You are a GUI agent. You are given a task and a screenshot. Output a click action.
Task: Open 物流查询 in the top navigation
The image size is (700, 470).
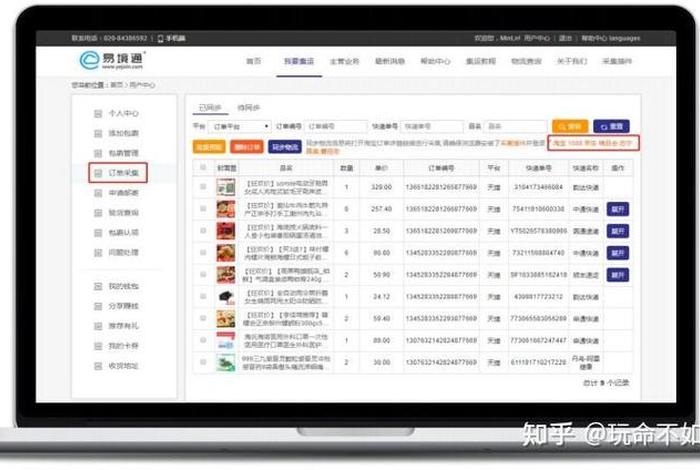tap(526, 61)
